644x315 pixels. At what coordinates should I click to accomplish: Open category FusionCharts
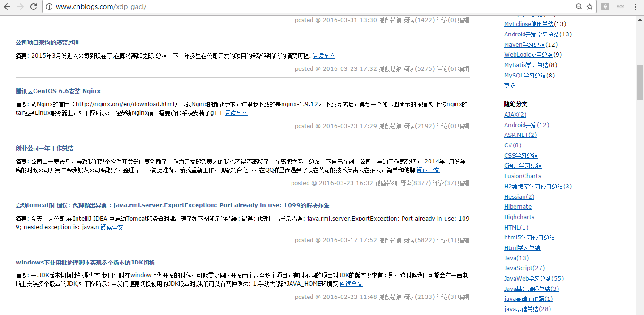click(523, 176)
